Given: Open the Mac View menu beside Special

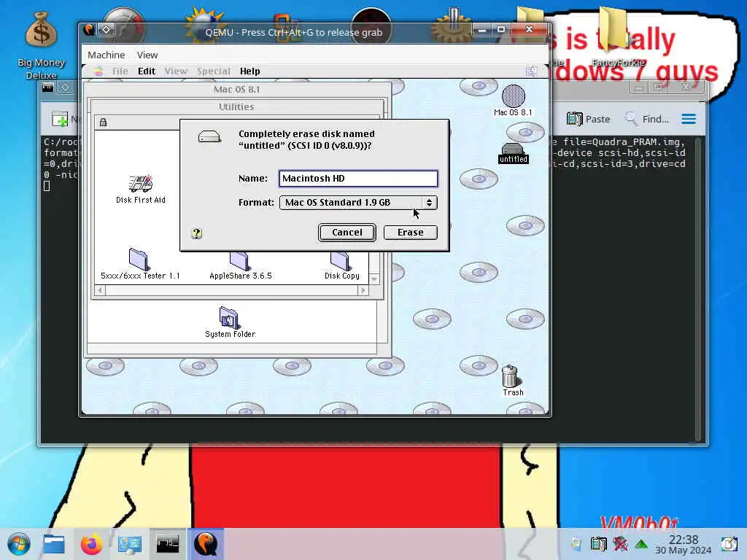Looking at the screenshot, I should pyautogui.click(x=176, y=71).
